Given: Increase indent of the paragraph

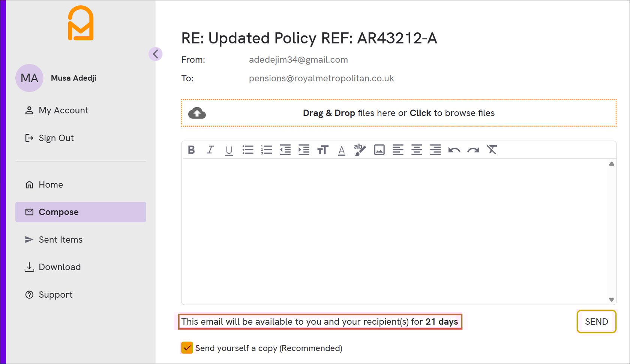Looking at the screenshot, I should click(304, 150).
